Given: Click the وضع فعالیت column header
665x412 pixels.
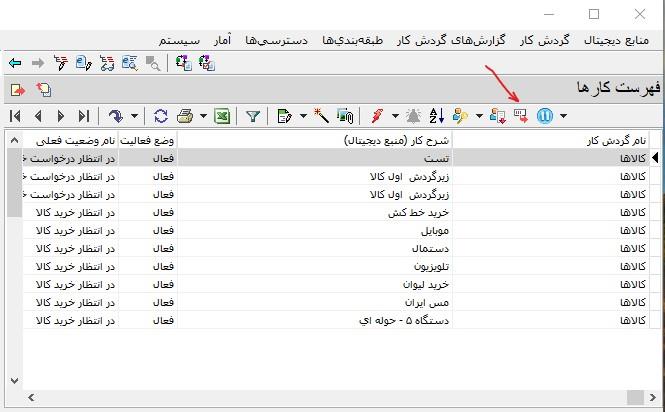Looking at the screenshot, I should point(148,140).
